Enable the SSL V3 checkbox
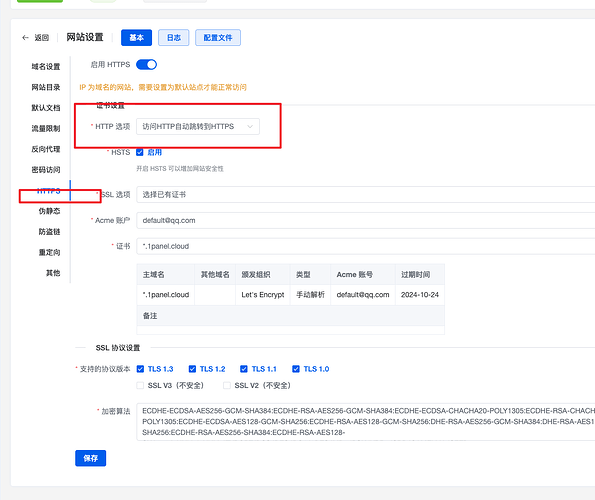 140,385
